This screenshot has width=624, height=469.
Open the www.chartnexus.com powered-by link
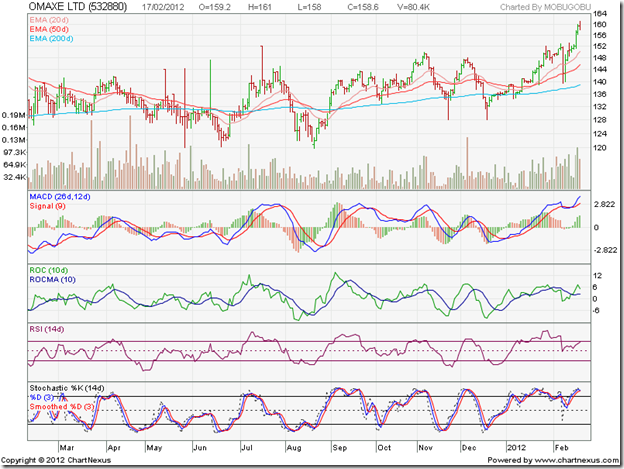click(x=576, y=460)
